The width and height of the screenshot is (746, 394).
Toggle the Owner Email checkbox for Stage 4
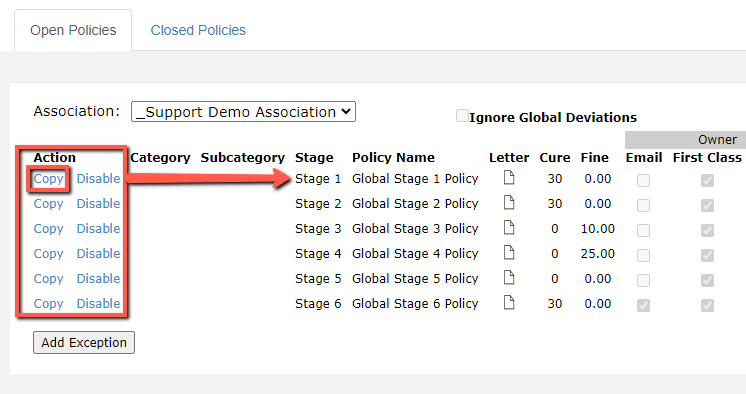pyautogui.click(x=643, y=256)
